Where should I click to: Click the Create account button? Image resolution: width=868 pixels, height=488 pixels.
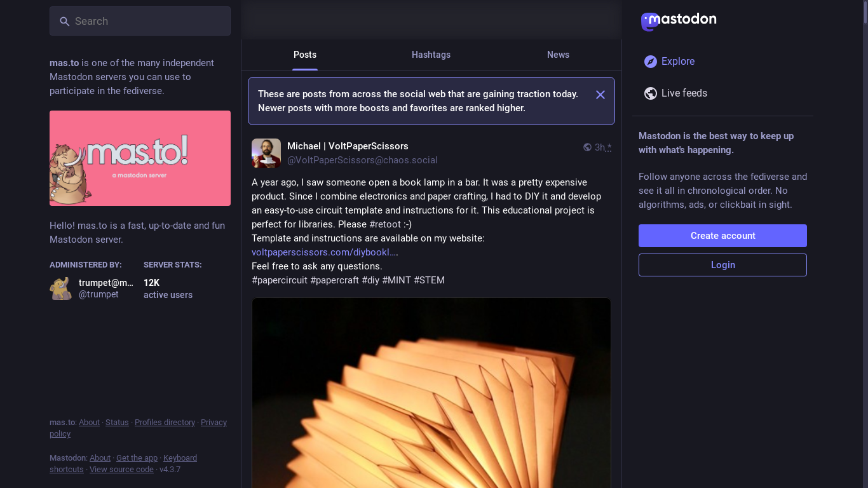[x=722, y=236]
